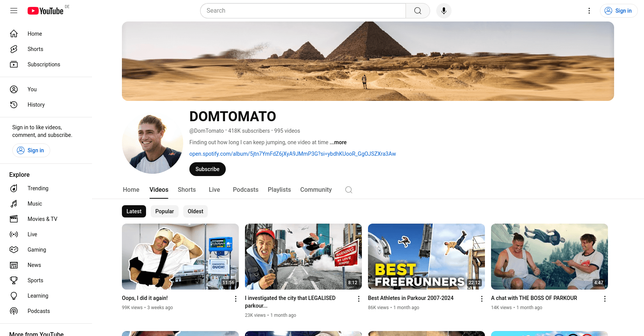Open options menu for 'Oops, I did it again!'

(x=236, y=299)
